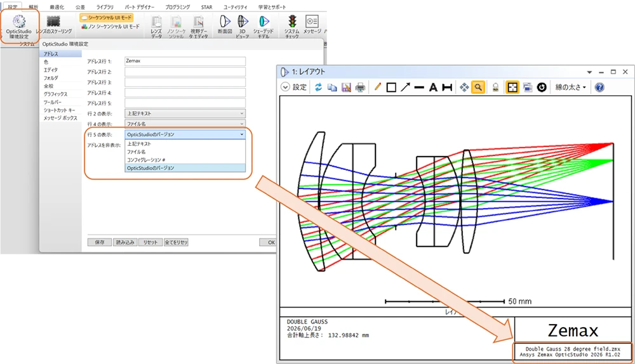This screenshot has height=364, width=635.
Task: Save layout image with save icon
Action: [x=346, y=87]
